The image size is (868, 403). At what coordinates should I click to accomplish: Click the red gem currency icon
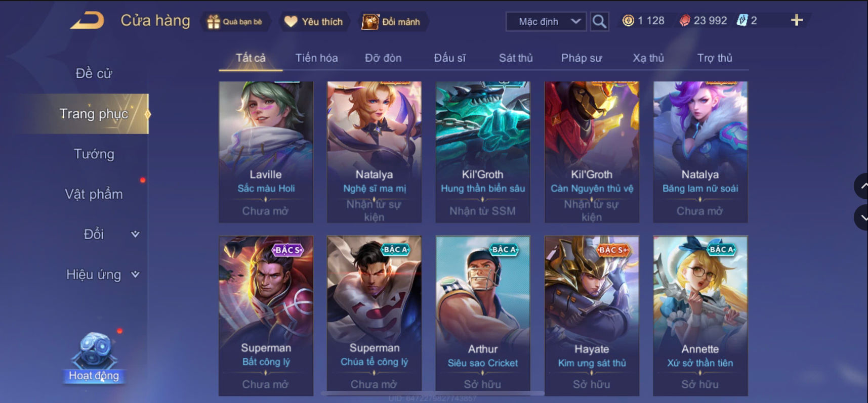pyautogui.click(x=684, y=21)
